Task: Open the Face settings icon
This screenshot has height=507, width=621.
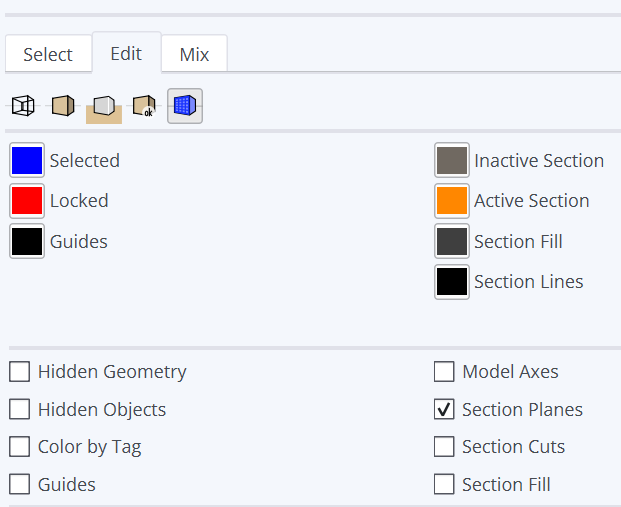Action: click(x=63, y=105)
